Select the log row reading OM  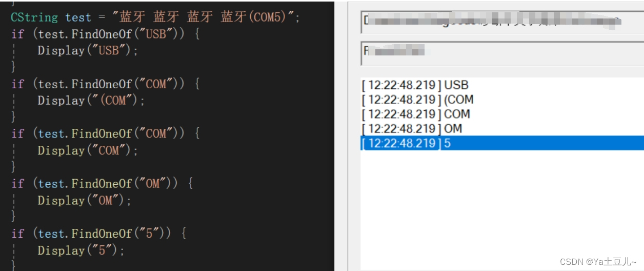point(502,128)
